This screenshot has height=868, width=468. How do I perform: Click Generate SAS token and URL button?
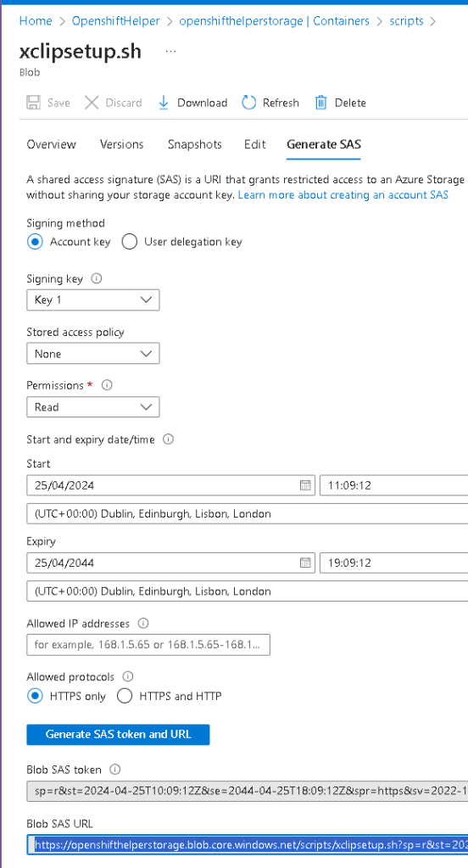coord(119,735)
